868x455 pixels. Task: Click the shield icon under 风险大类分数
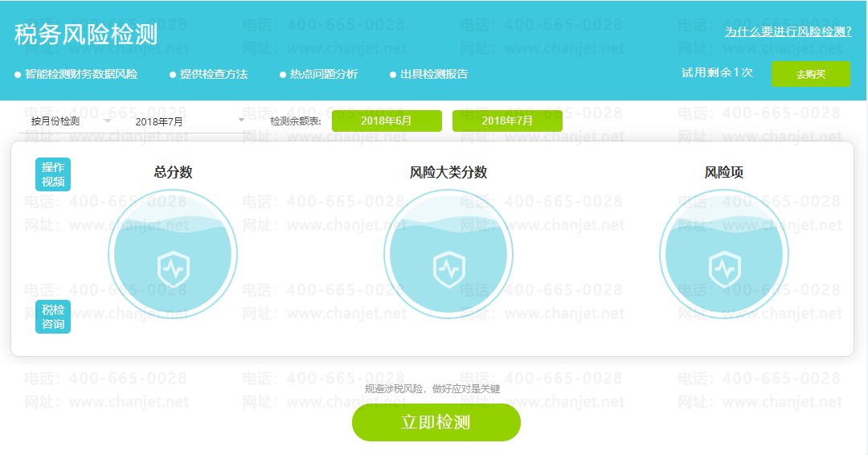448,269
